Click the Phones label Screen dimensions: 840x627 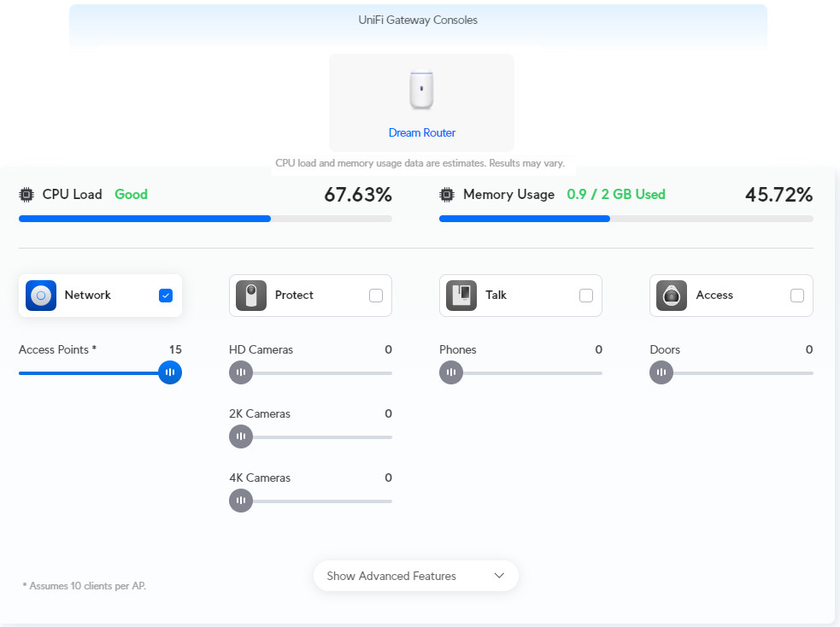(457, 349)
